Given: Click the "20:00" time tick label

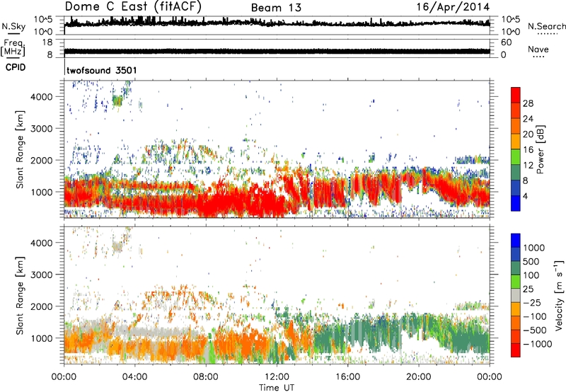Looking at the screenshot, I should click(x=418, y=377).
